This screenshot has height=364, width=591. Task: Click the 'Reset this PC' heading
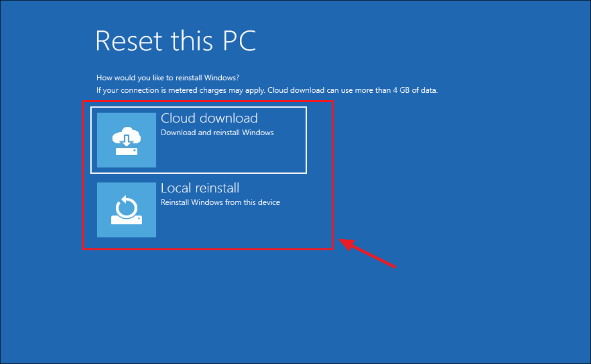[x=176, y=40]
